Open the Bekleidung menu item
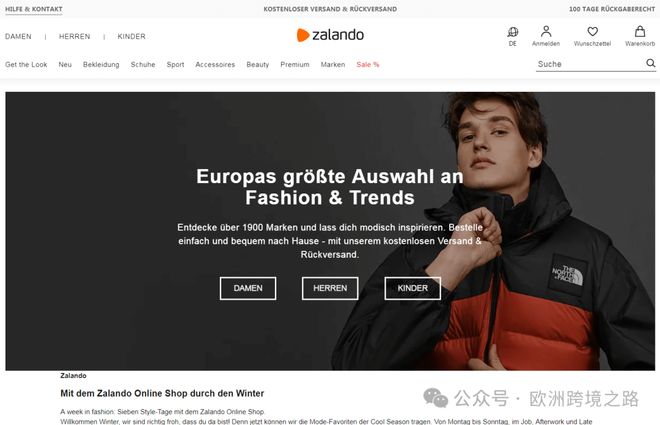This screenshot has height=425, width=660. (101, 64)
